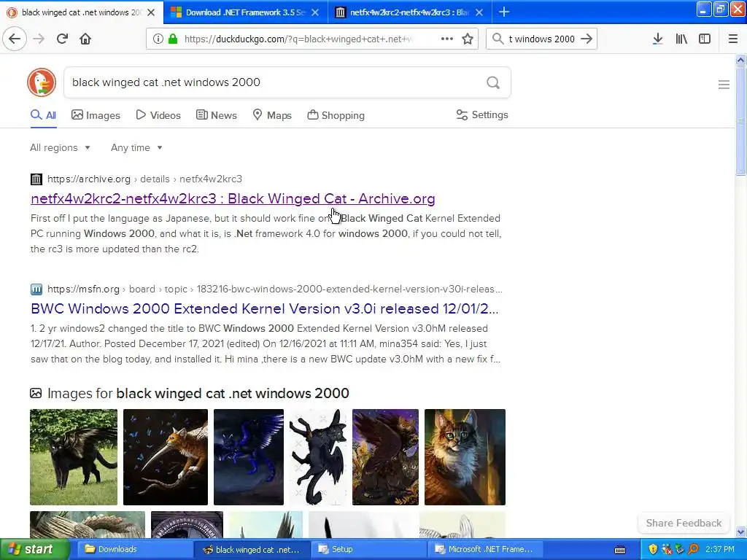The image size is (747, 560).
Task: Close the black winged cat tab
Action: click(x=151, y=12)
